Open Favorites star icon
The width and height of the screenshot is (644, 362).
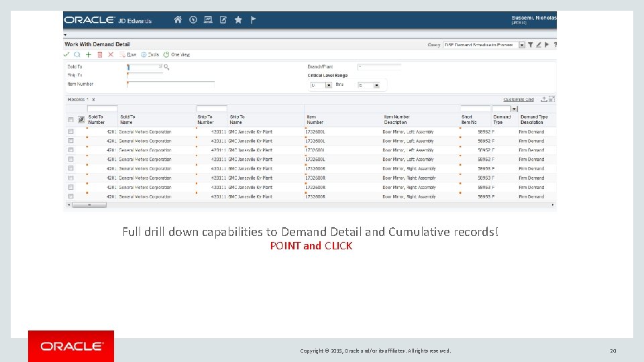tap(238, 19)
